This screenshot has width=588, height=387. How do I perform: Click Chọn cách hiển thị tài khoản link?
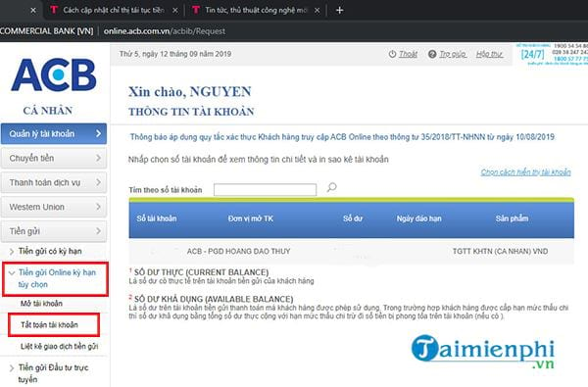[525, 172]
